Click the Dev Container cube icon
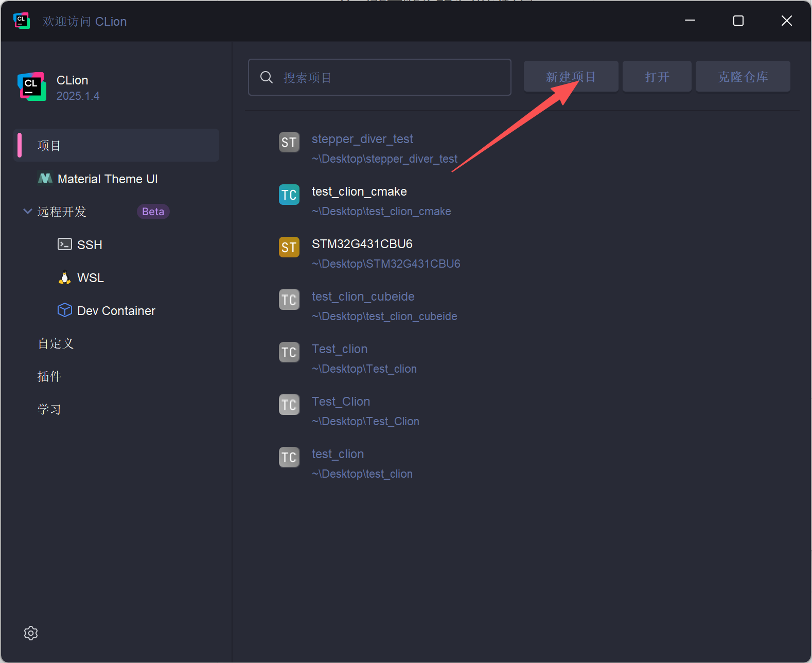 (x=65, y=310)
